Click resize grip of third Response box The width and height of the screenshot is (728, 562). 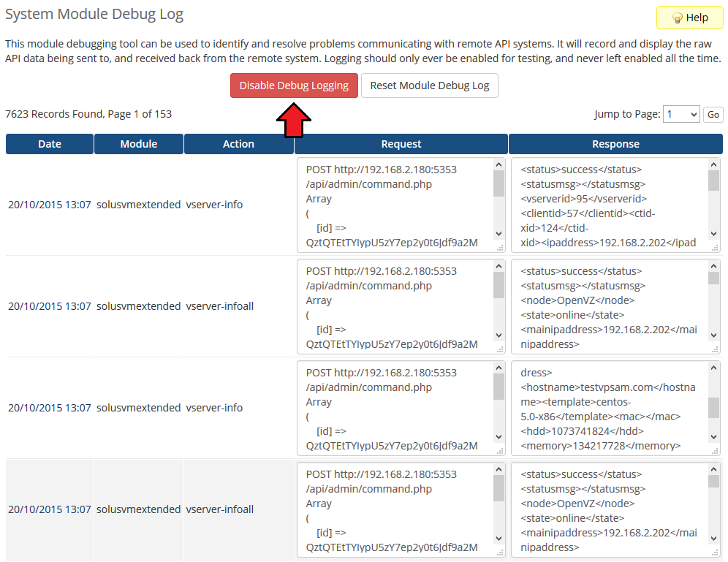click(715, 451)
